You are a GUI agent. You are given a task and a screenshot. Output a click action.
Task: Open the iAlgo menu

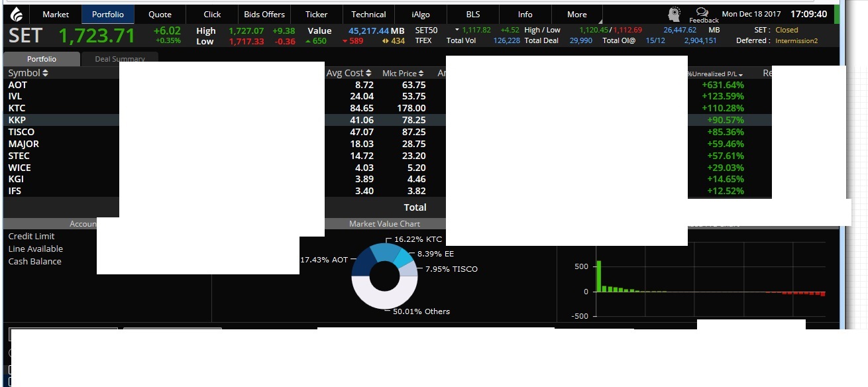coord(421,14)
